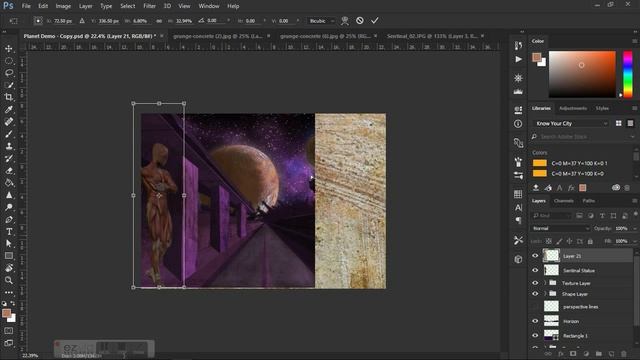
Task: Commit the transform with the checkmark
Action: (x=375, y=20)
